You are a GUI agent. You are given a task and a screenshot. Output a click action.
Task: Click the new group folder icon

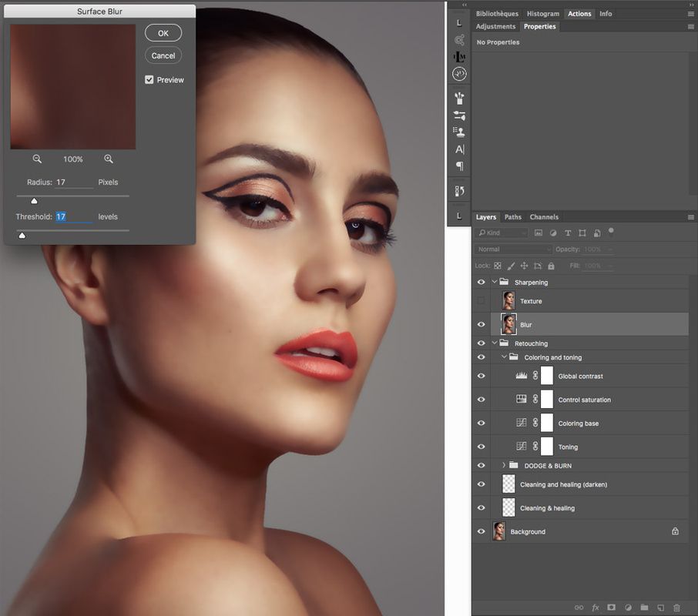click(x=644, y=608)
